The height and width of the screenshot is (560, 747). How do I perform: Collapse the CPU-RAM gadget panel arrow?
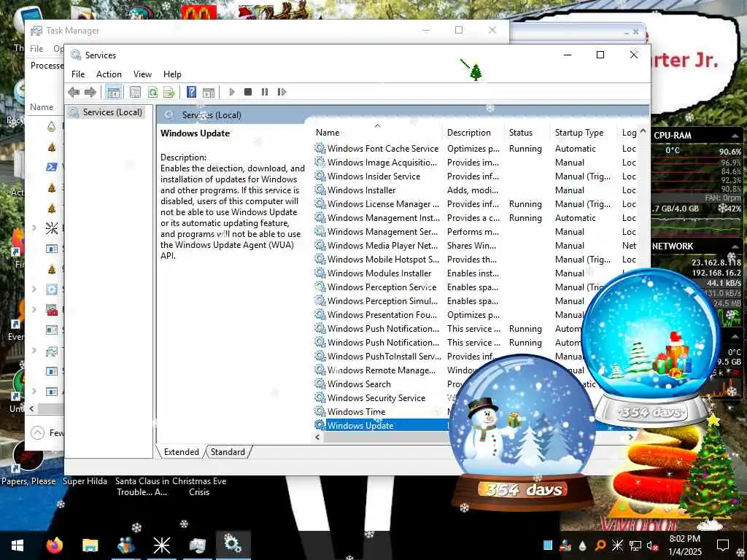[735, 136]
